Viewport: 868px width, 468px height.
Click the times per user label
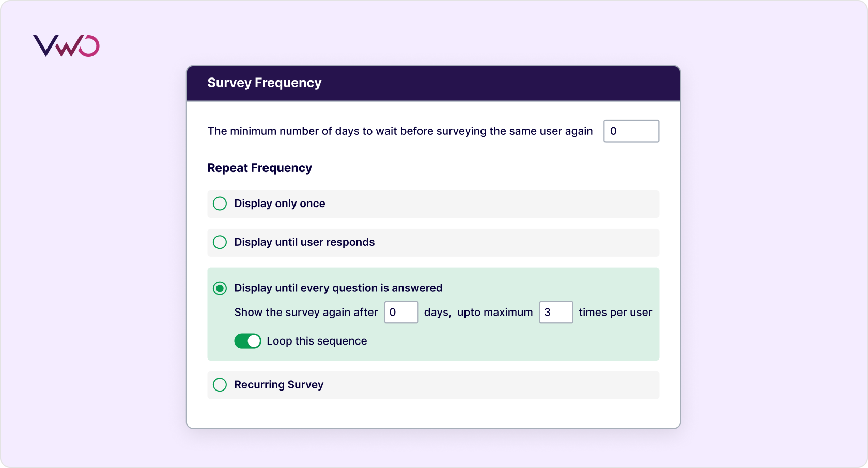615,312
